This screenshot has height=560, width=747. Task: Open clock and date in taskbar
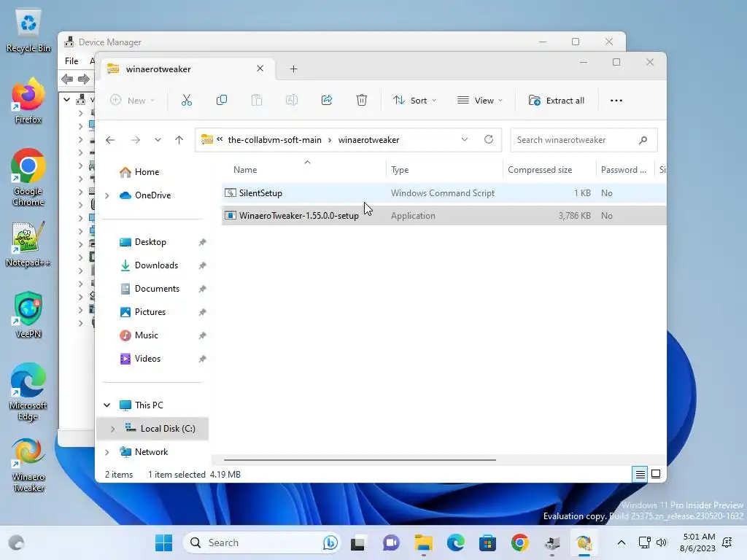697,542
